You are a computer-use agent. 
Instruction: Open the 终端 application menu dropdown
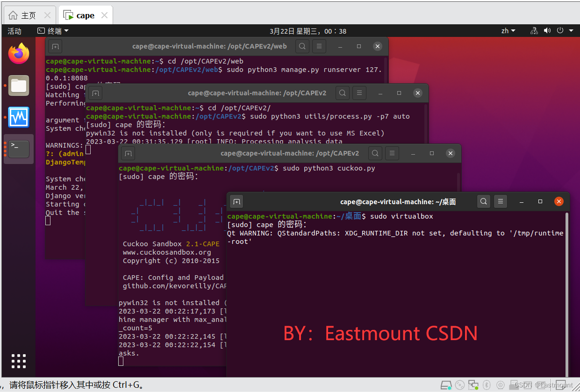53,31
